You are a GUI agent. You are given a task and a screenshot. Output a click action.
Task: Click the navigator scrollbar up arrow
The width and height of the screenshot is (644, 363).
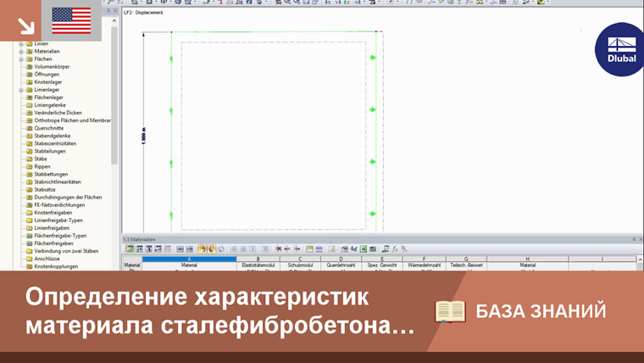114,20
